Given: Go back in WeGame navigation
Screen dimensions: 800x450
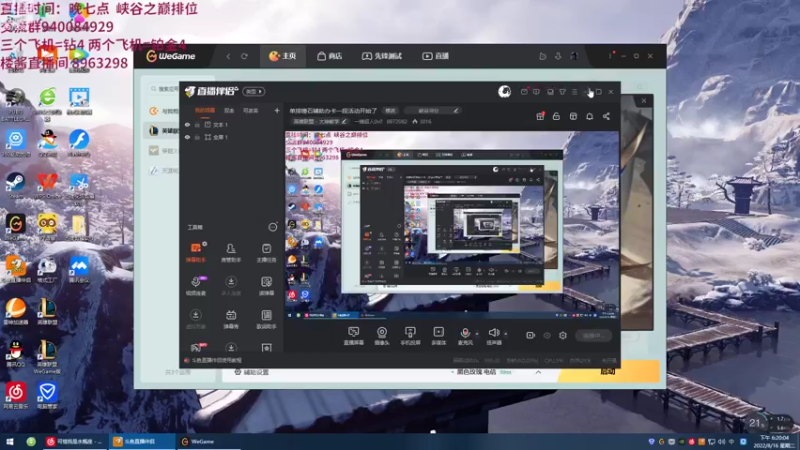Looking at the screenshot, I should click(x=229, y=56).
